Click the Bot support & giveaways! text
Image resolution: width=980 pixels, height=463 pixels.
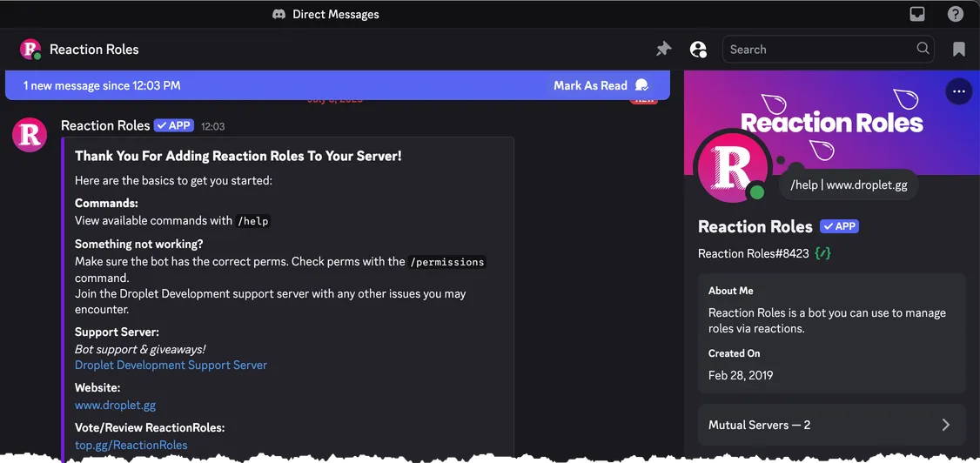140,349
